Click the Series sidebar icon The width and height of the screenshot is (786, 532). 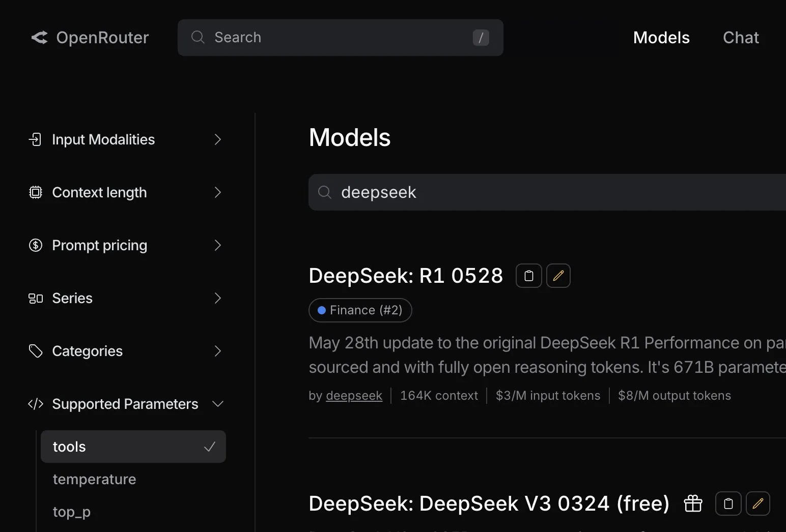click(35, 298)
